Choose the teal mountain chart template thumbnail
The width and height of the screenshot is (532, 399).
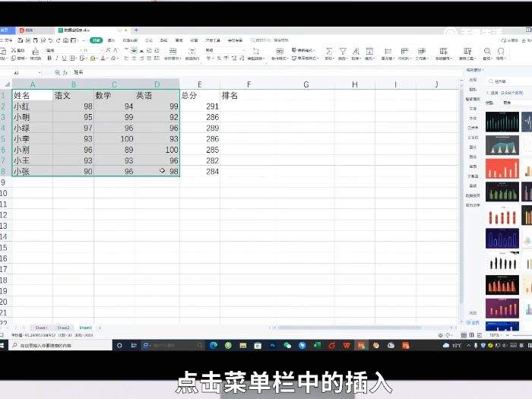(x=502, y=145)
